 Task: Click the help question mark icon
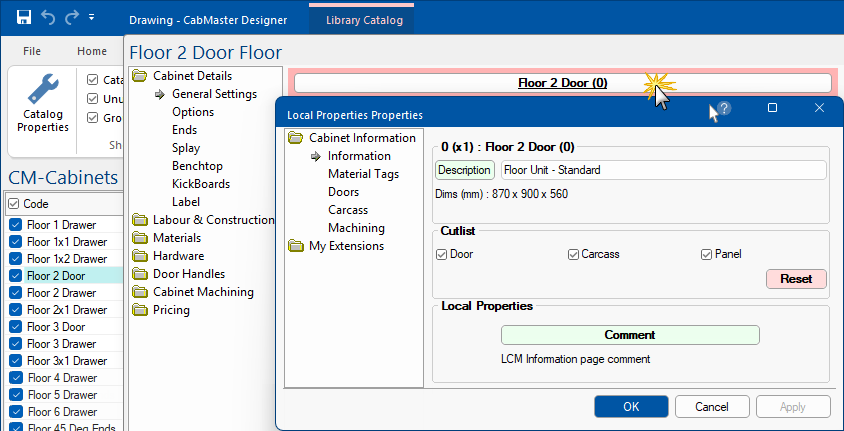coord(724,108)
